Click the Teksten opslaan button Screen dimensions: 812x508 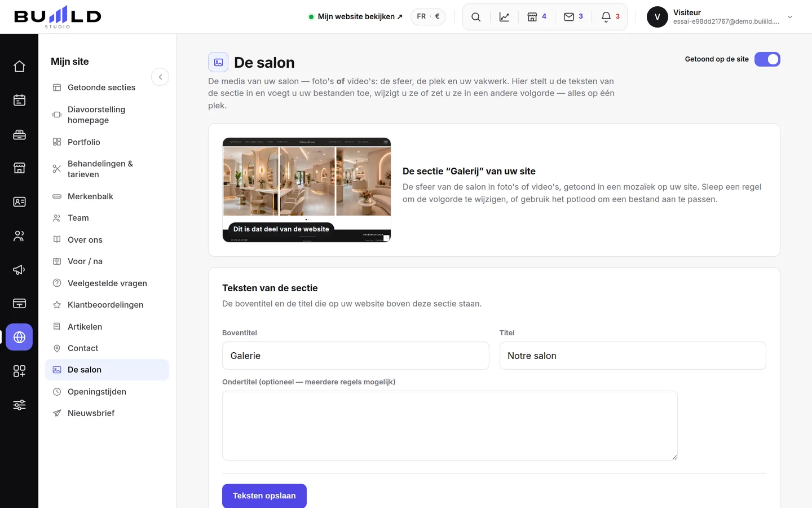click(264, 496)
